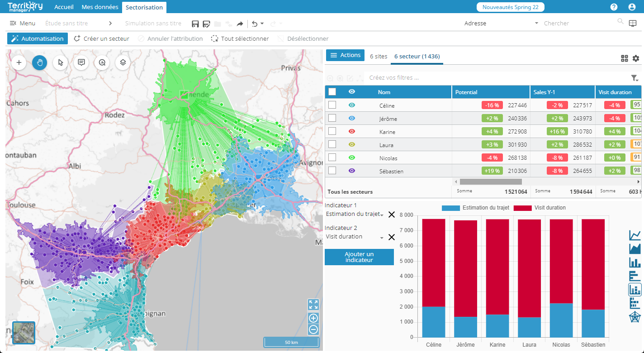Click the satellite basemap thumbnail
Screen dimensions: 644x353
(x=24, y=333)
